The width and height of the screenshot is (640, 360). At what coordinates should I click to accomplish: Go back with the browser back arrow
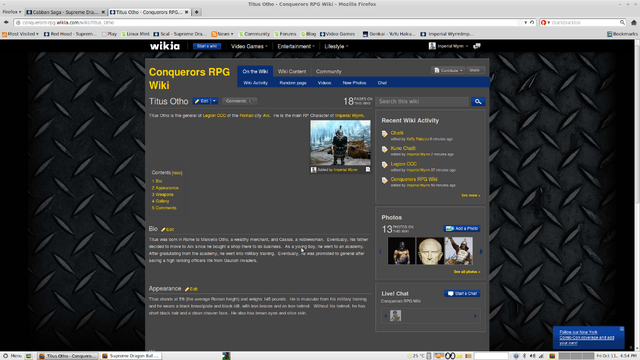(6, 22)
